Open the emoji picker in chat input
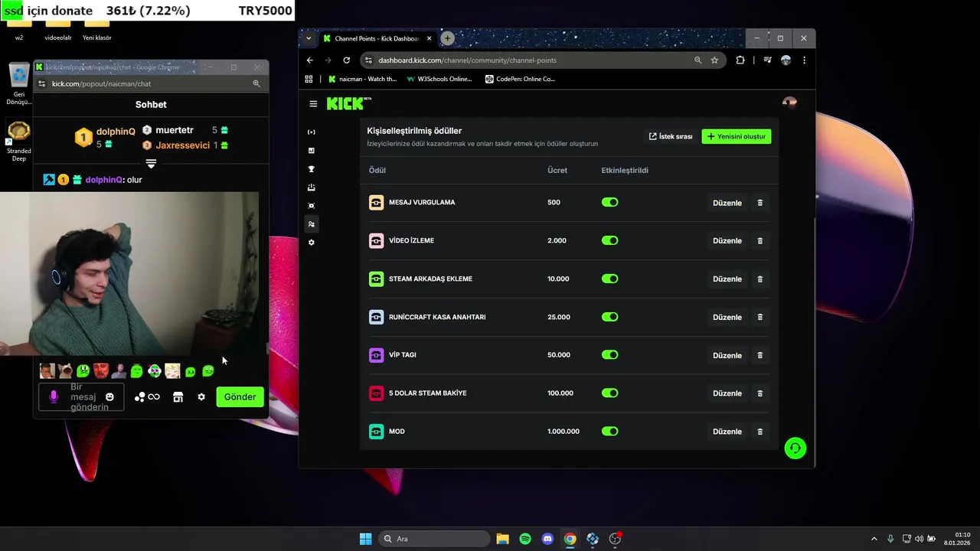Screen dimensions: 980x551 point(109,396)
